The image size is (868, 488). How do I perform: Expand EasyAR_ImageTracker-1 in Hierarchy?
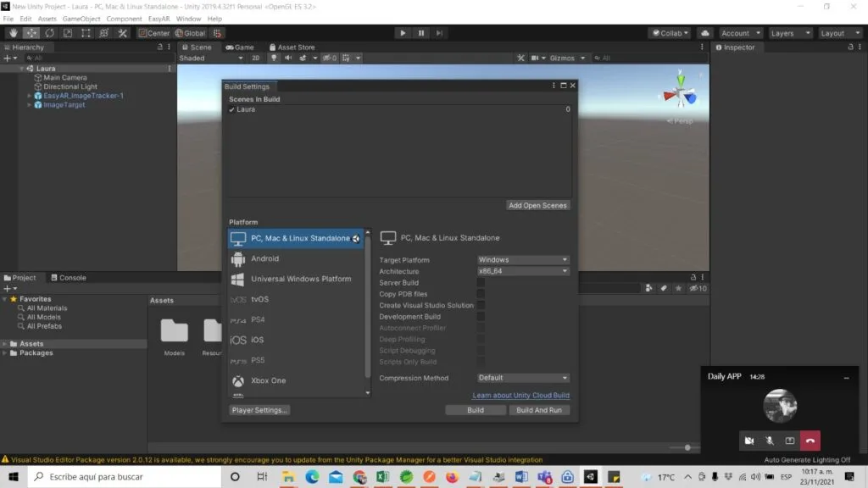coord(30,96)
